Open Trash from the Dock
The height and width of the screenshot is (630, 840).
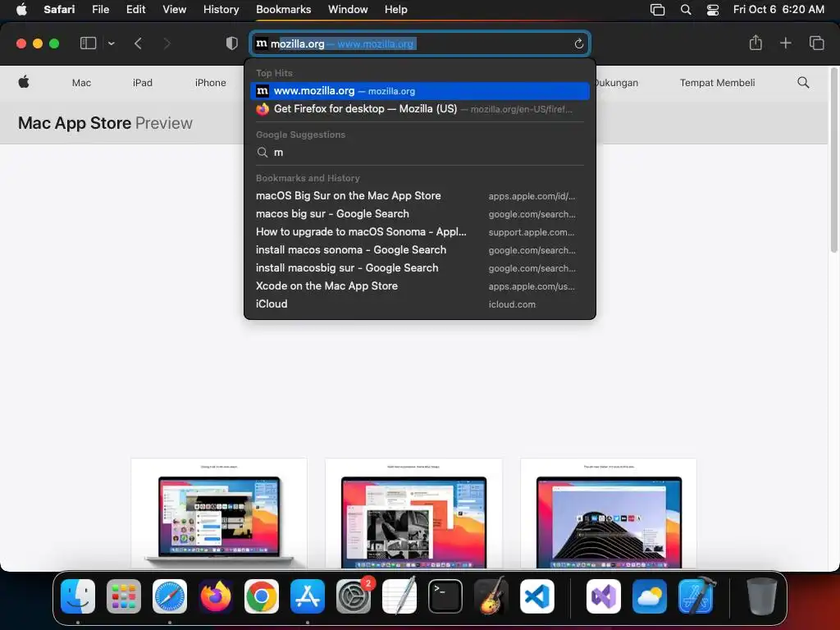[x=762, y=596]
